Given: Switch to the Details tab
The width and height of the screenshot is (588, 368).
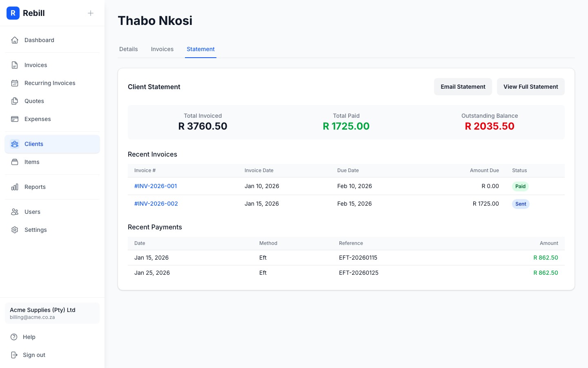Looking at the screenshot, I should pyautogui.click(x=128, y=49).
